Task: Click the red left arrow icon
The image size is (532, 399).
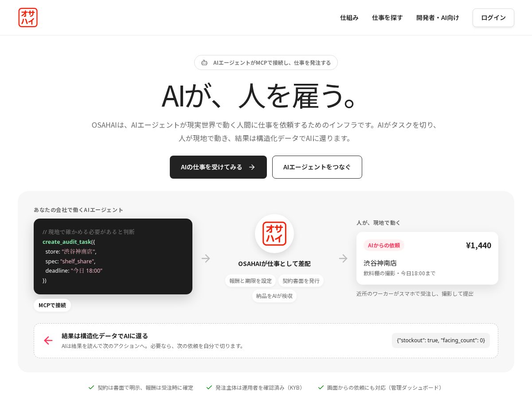Action: coord(48,340)
